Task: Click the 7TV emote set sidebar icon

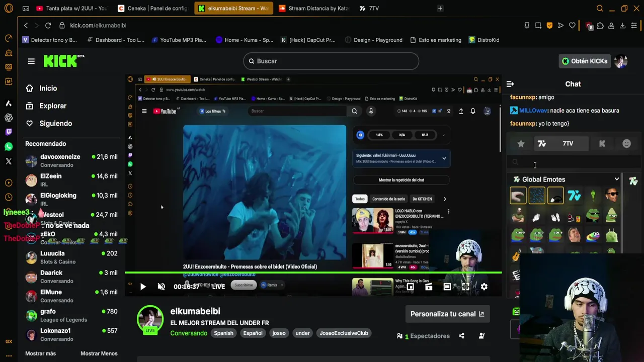Action: click(633, 182)
